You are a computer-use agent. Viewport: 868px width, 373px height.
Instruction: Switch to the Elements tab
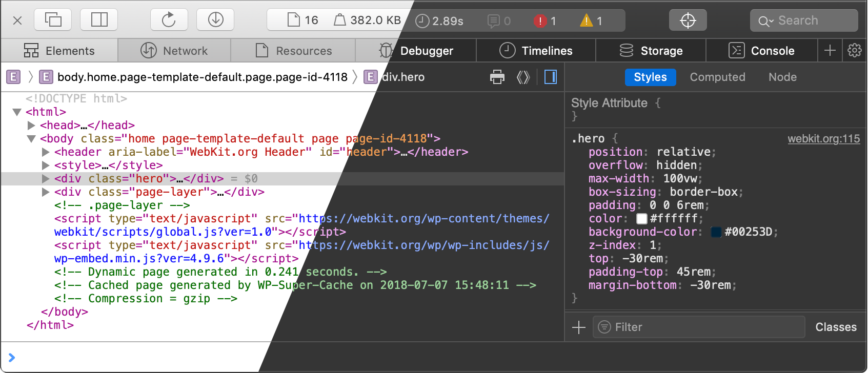(59, 51)
